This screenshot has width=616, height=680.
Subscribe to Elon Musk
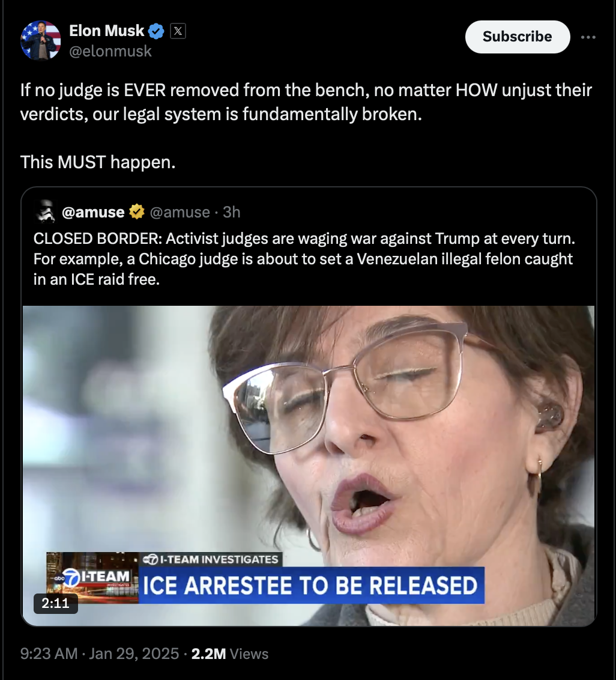click(517, 37)
